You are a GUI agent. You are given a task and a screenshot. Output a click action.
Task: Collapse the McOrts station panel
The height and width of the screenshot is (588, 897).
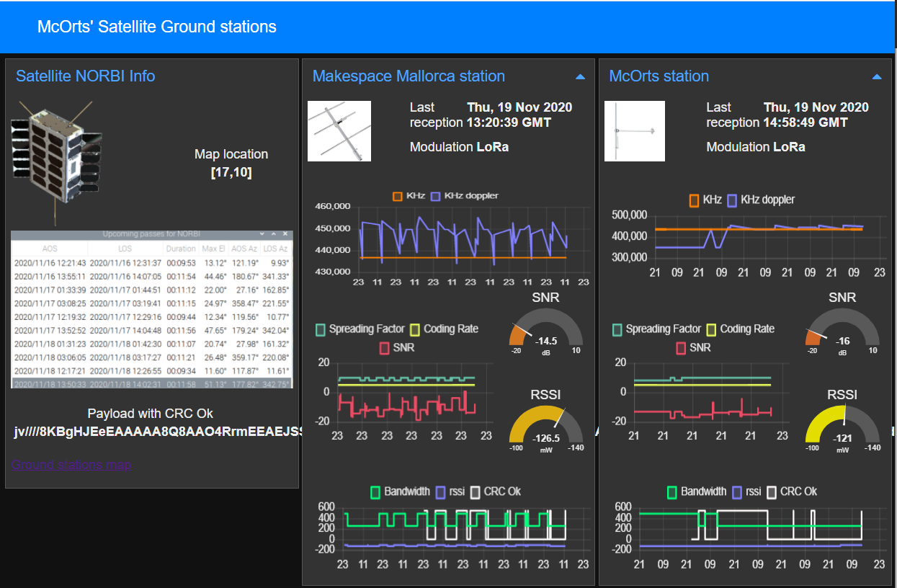click(877, 76)
